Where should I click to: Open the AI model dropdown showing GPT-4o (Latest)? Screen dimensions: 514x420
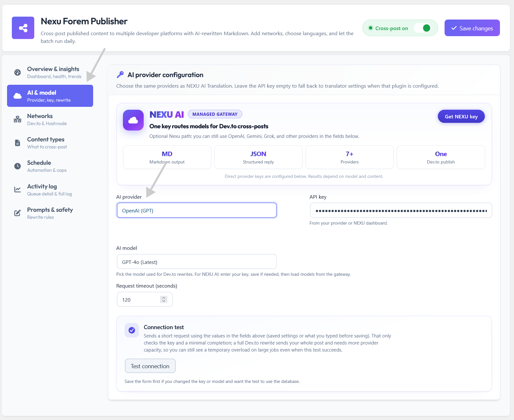[x=197, y=262]
